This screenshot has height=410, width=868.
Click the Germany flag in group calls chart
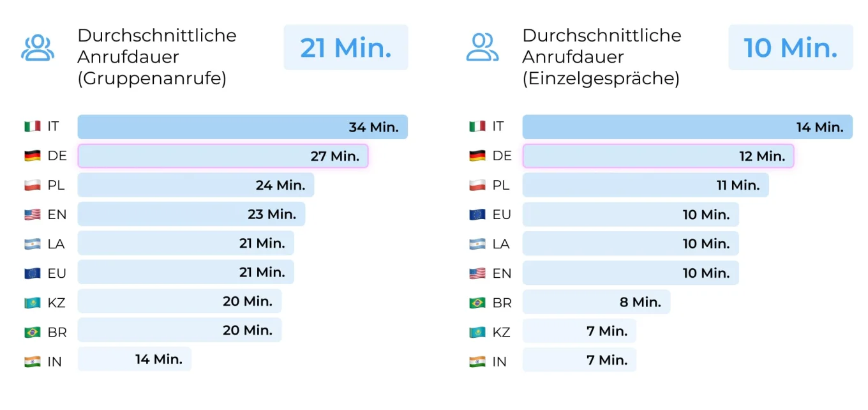33,156
